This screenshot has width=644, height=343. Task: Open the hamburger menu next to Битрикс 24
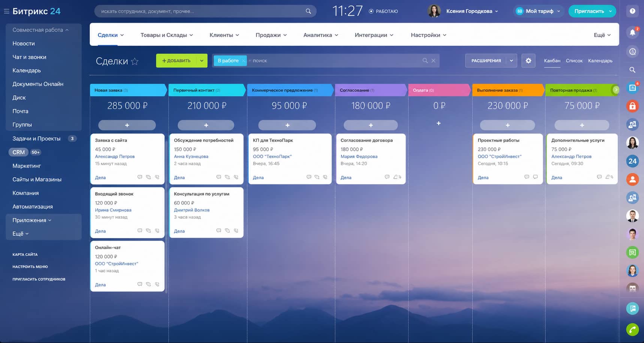tap(6, 11)
